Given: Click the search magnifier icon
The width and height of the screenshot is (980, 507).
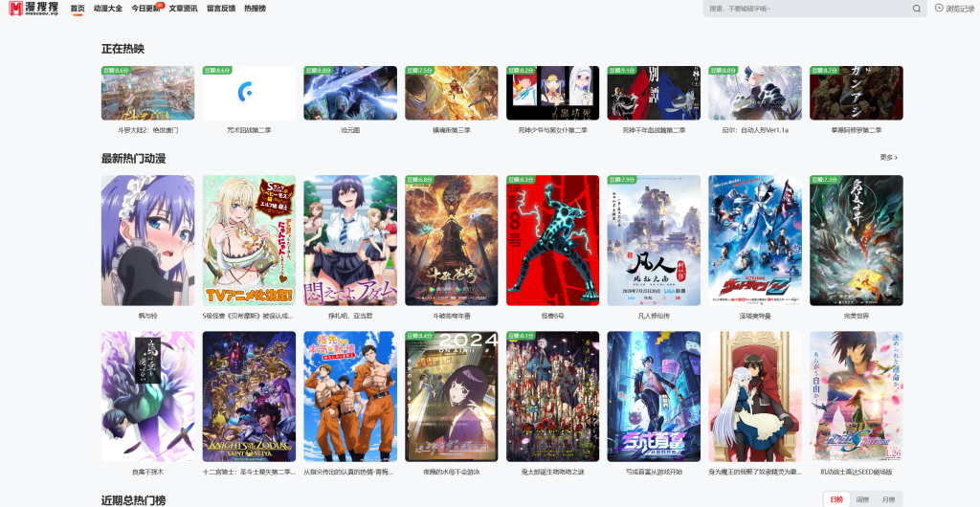Looking at the screenshot, I should (x=916, y=9).
